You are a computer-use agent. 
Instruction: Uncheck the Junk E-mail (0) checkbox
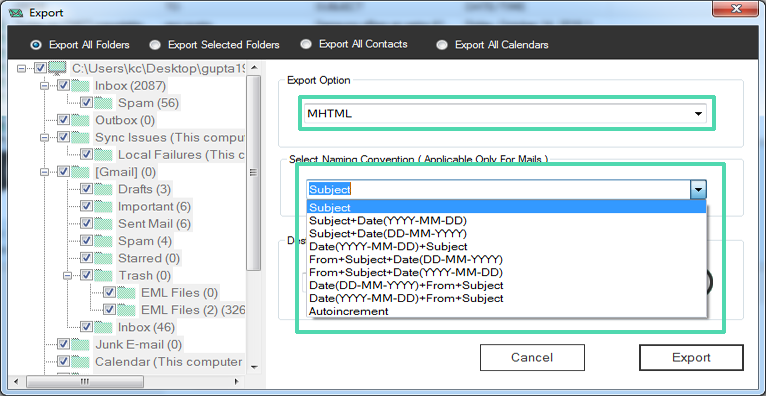point(64,344)
